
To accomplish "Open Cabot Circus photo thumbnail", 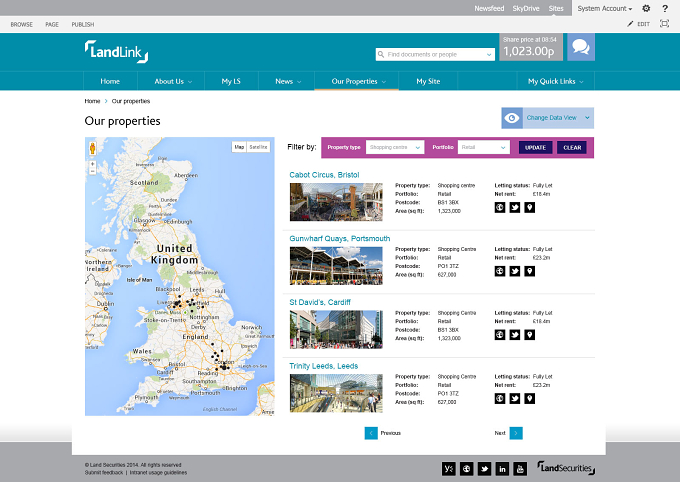I will (336, 202).
